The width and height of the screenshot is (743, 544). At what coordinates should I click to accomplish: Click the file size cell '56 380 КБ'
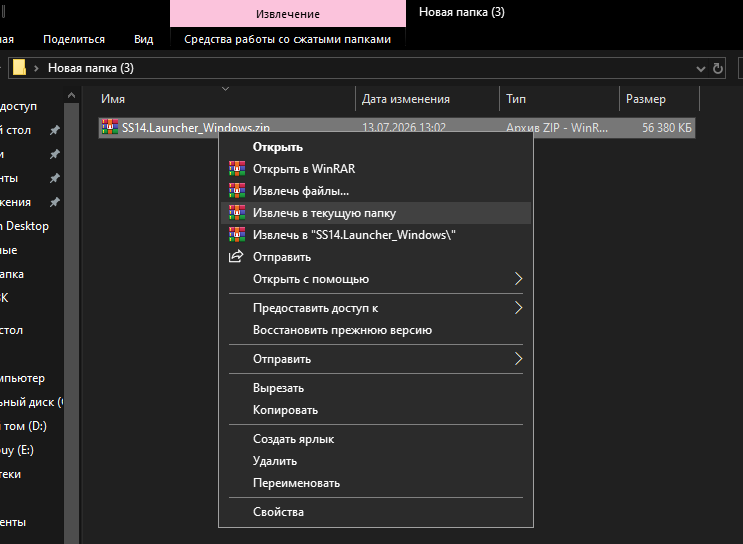(666, 127)
